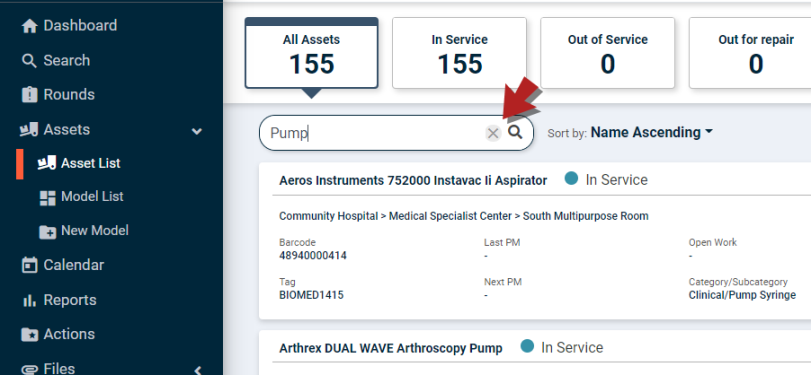This screenshot has height=375, width=811.
Task: Click the Asset List forklift icon
Action: pos(47,163)
